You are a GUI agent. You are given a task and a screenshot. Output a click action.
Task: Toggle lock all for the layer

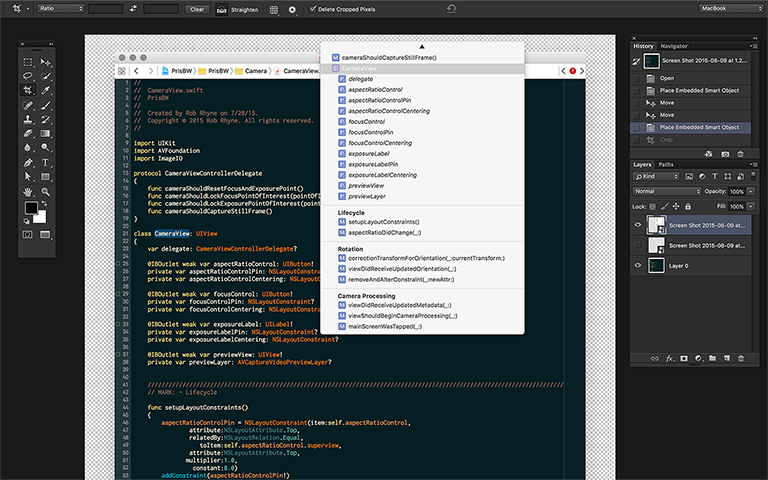coord(688,207)
